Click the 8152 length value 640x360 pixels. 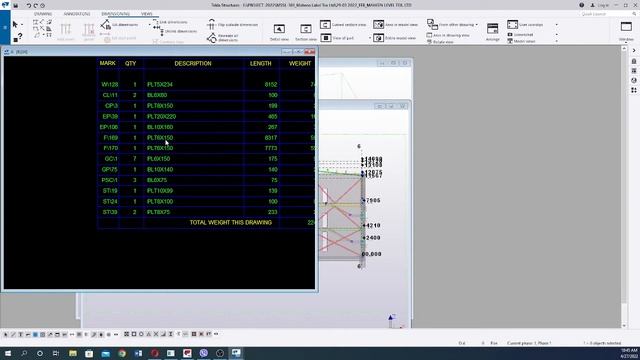271,84
